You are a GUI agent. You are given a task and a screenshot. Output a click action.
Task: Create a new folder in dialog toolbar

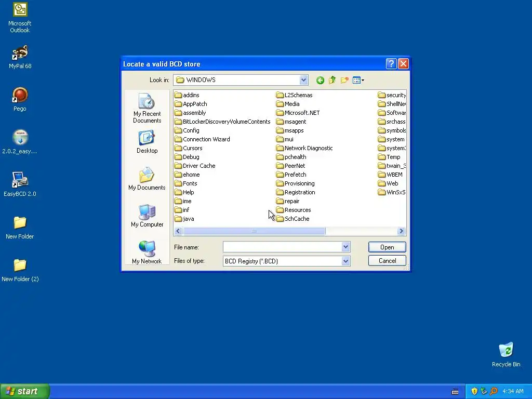click(x=344, y=81)
